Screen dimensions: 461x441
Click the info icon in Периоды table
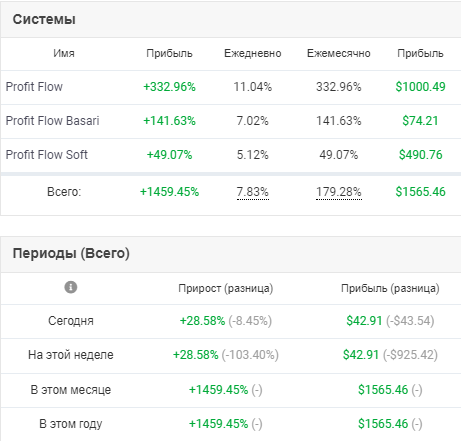point(71,287)
